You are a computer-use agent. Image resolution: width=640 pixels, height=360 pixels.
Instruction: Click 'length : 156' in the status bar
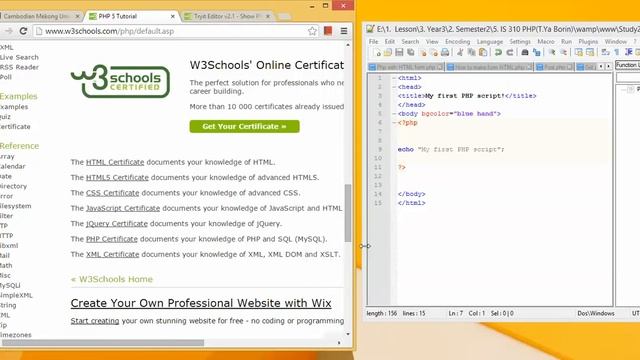382,313
